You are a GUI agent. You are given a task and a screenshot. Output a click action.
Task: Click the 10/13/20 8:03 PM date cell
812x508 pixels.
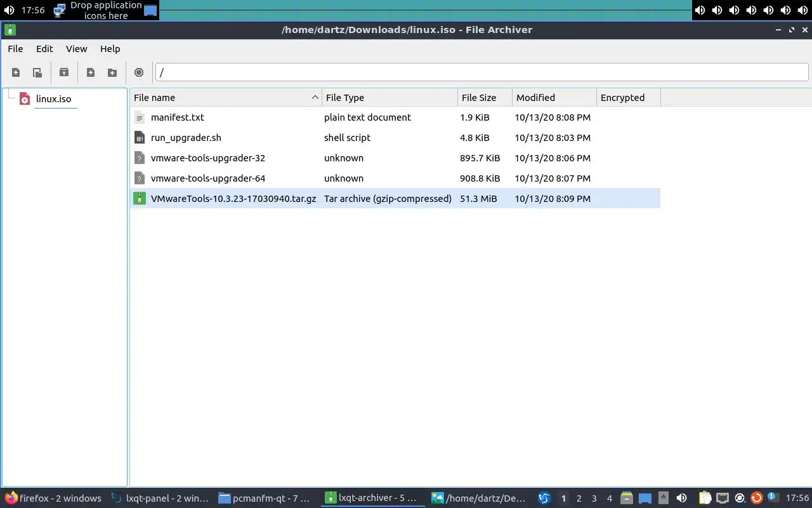click(x=553, y=138)
